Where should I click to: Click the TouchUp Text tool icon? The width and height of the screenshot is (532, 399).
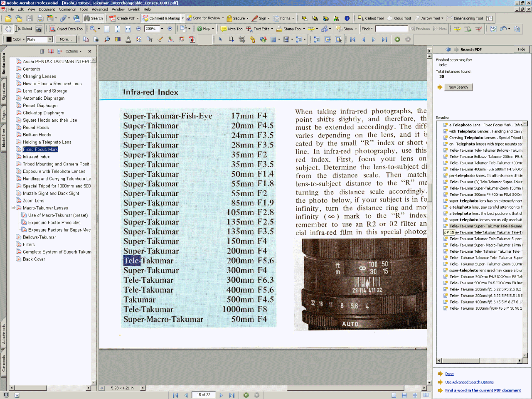pos(317,39)
